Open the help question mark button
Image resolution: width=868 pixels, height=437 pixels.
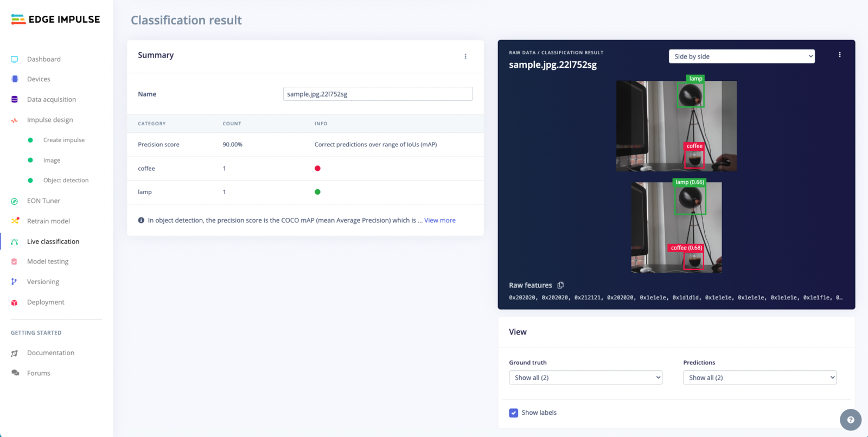(851, 420)
